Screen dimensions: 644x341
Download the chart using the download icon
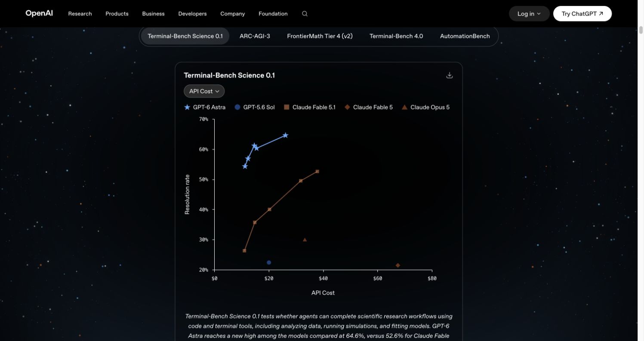450,75
